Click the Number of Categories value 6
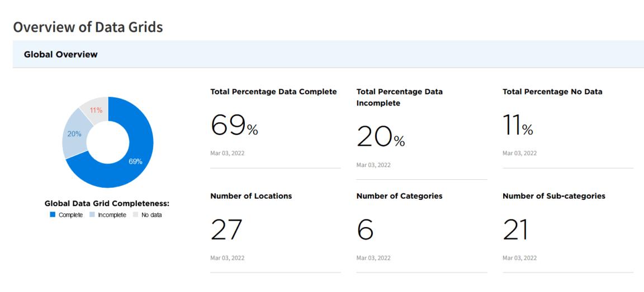644x292 pixels. pyautogui.click(x=365, y=230)
